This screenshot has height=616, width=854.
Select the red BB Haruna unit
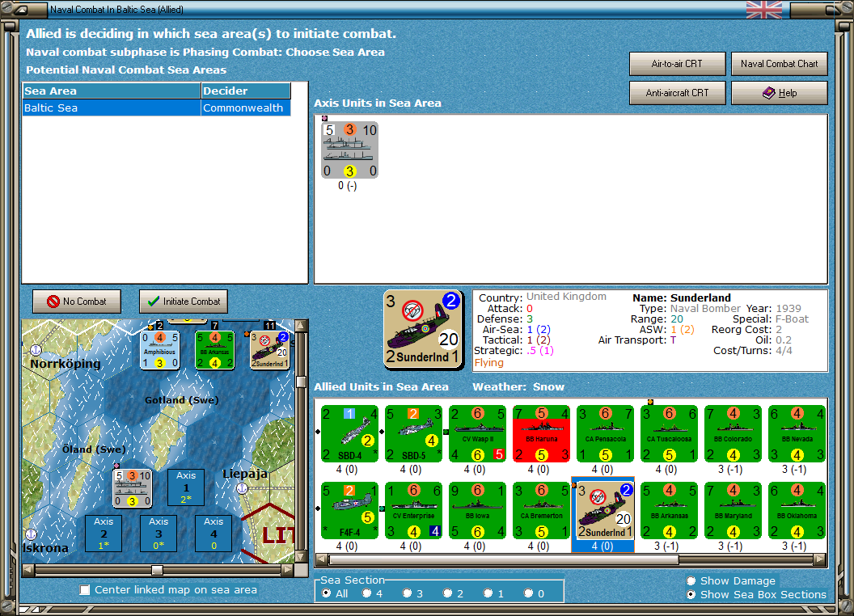click(x=541, y=433)
